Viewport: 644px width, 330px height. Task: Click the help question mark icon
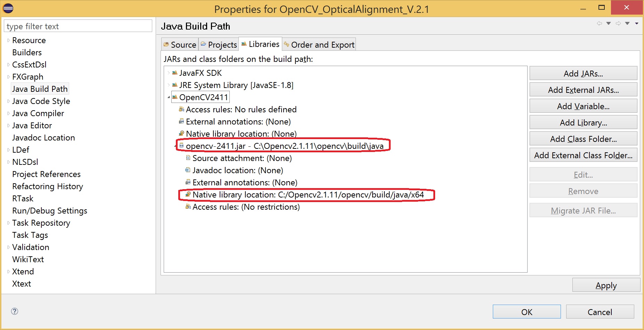tap(14, 312)
